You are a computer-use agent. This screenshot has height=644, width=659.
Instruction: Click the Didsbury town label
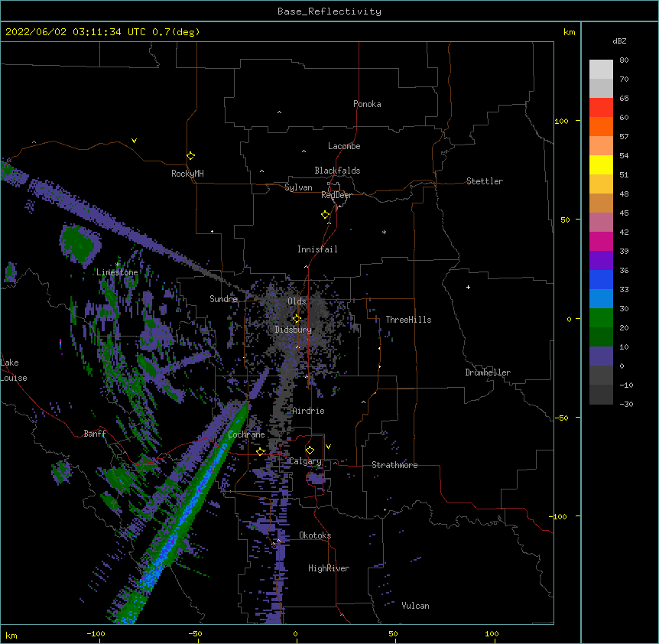coord(294,330)
